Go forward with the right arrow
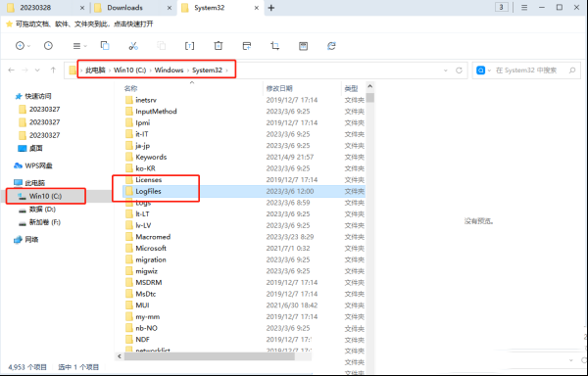588x376 pixels. (24, 70)
